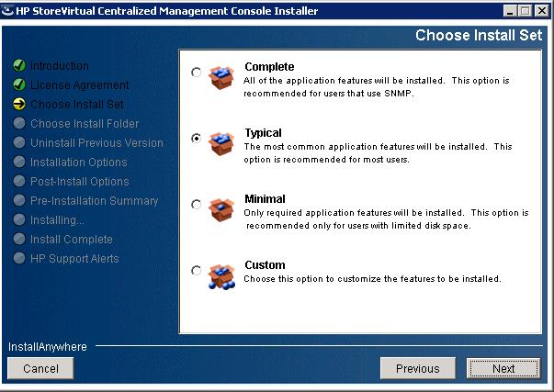Select the Complete install radio button
This screenshot has width=554, height=392.
196,72
